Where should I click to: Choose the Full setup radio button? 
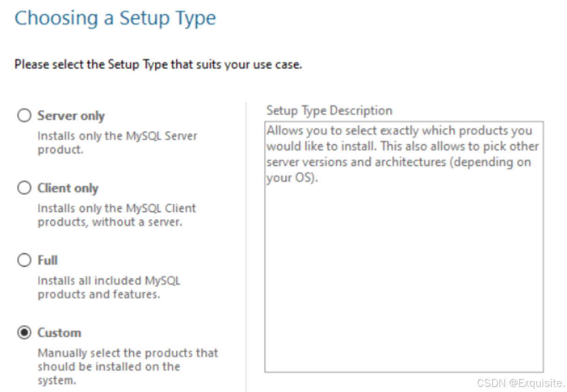(24, 260)
